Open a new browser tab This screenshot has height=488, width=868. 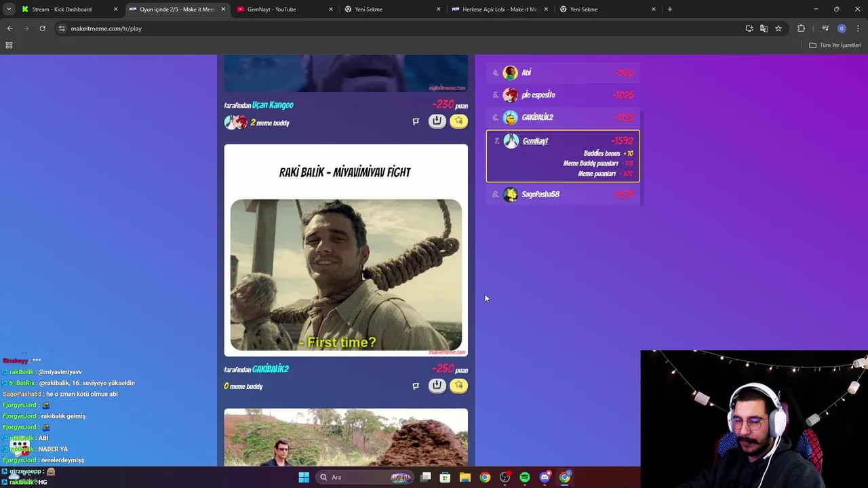(x=670, y=9)
